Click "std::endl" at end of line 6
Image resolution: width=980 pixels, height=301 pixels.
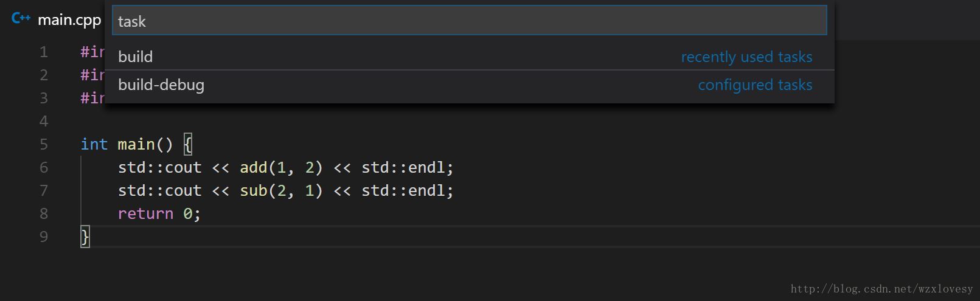coord(403,167)
